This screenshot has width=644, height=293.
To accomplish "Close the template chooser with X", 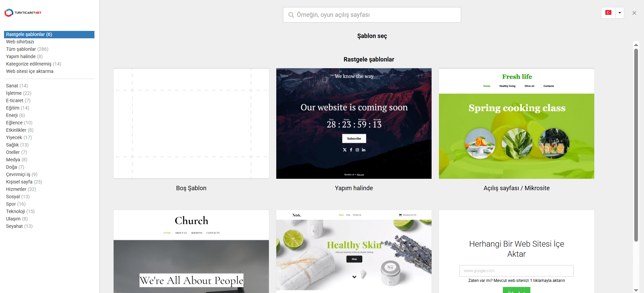I will click(634, 13).
